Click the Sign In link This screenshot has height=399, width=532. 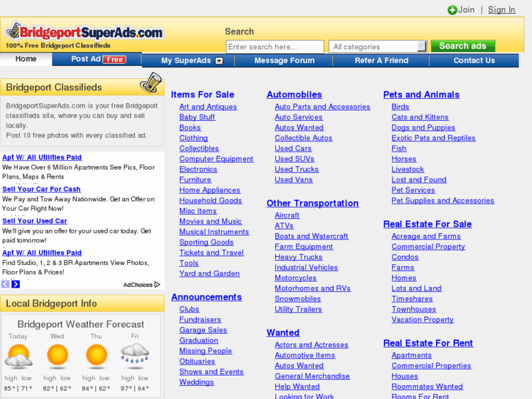(501, 10)
